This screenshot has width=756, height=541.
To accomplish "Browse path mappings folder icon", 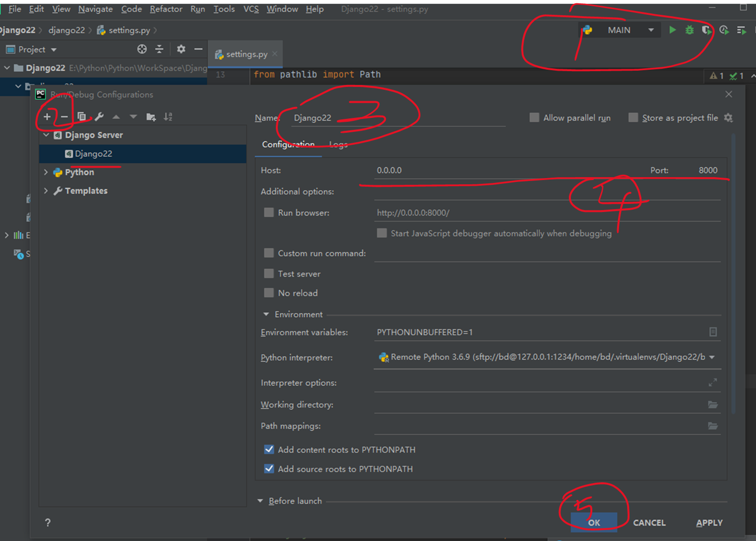I will 713,426.
